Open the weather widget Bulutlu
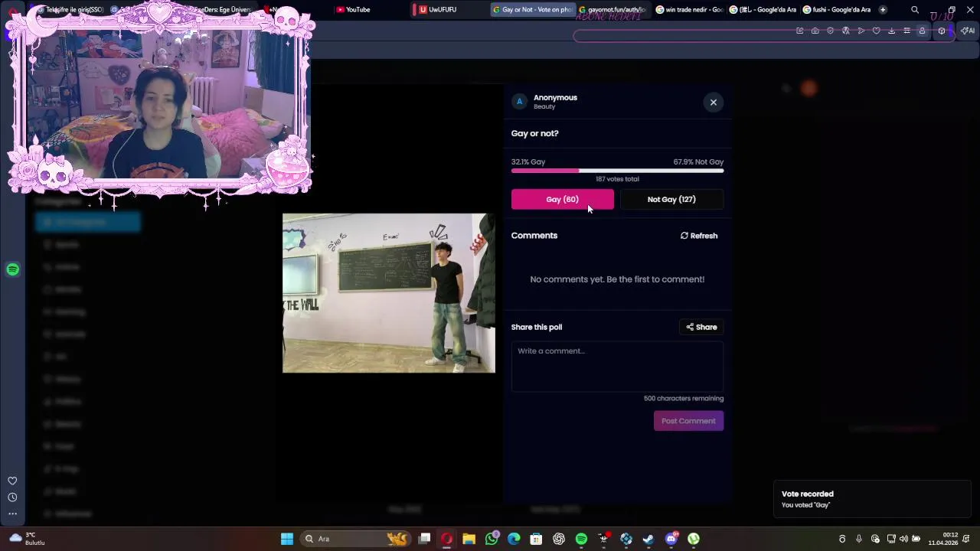This screenshot has width=980, height=551. pos(28,539)
